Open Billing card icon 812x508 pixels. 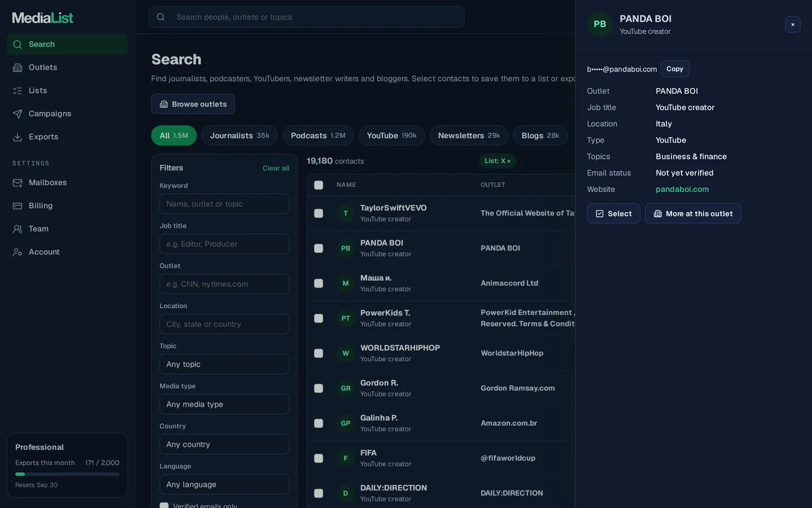click(x=17, y=206)
